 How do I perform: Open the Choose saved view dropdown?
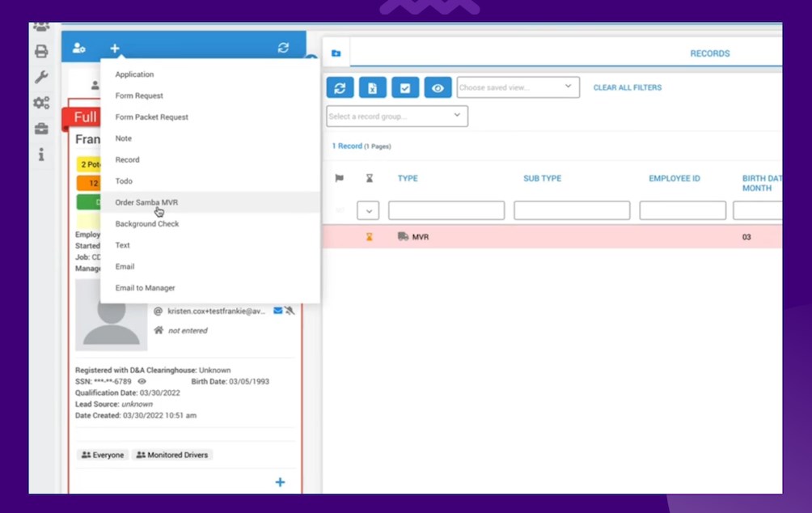coord(518,87)
